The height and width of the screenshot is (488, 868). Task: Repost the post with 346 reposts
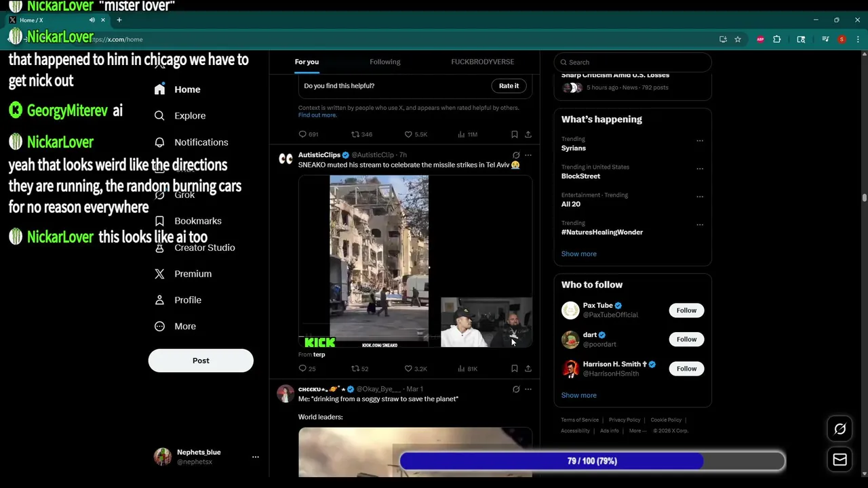point(361,134)
